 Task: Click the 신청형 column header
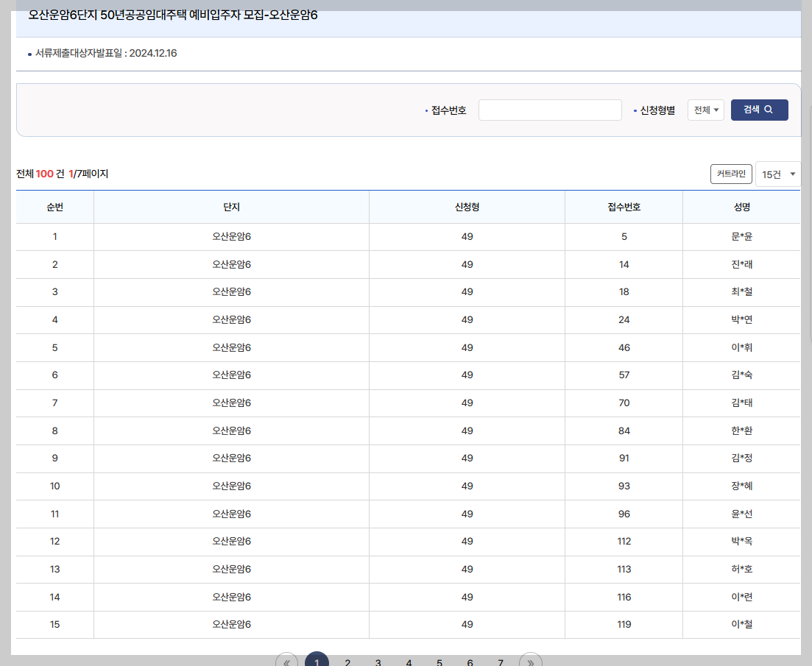(467, 207)
